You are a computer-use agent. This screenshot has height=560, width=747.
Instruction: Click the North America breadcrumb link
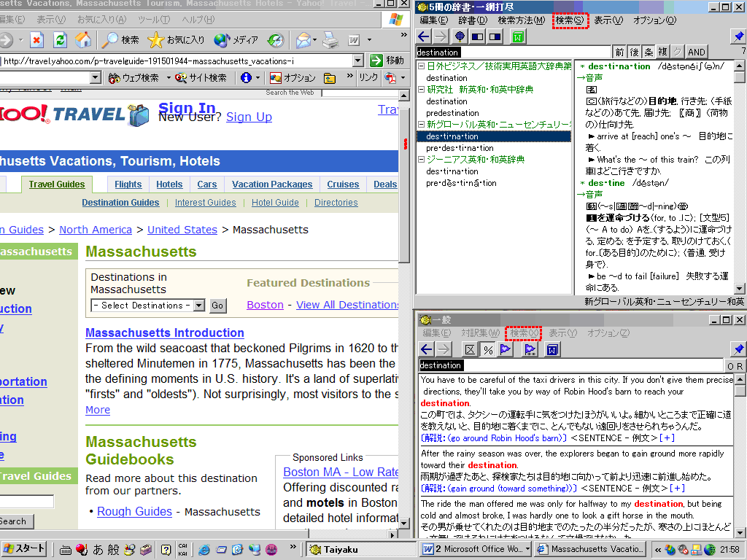click(x=96, y=230)
